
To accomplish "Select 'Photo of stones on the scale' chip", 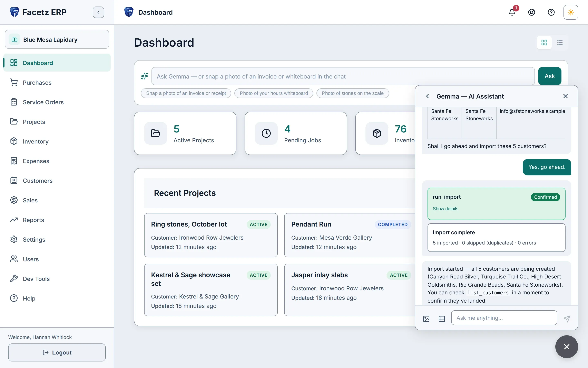I will click(353, 93).
